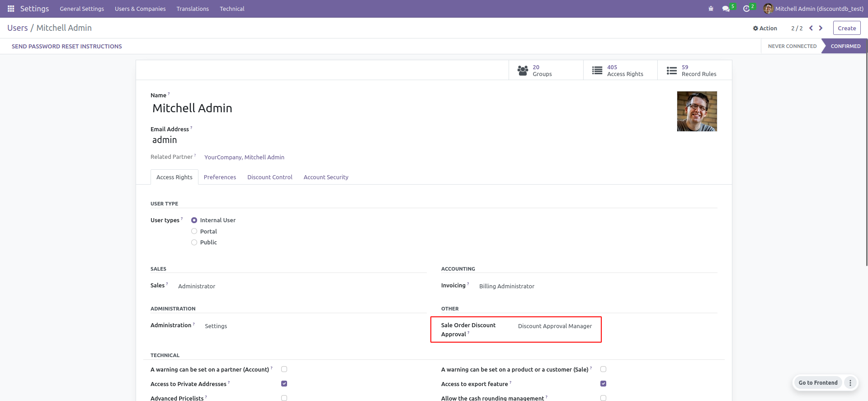This screenshot has width=868, height=401.
Task: Click the Name field Mitchell Admin
Action: [x=192, y=109]
